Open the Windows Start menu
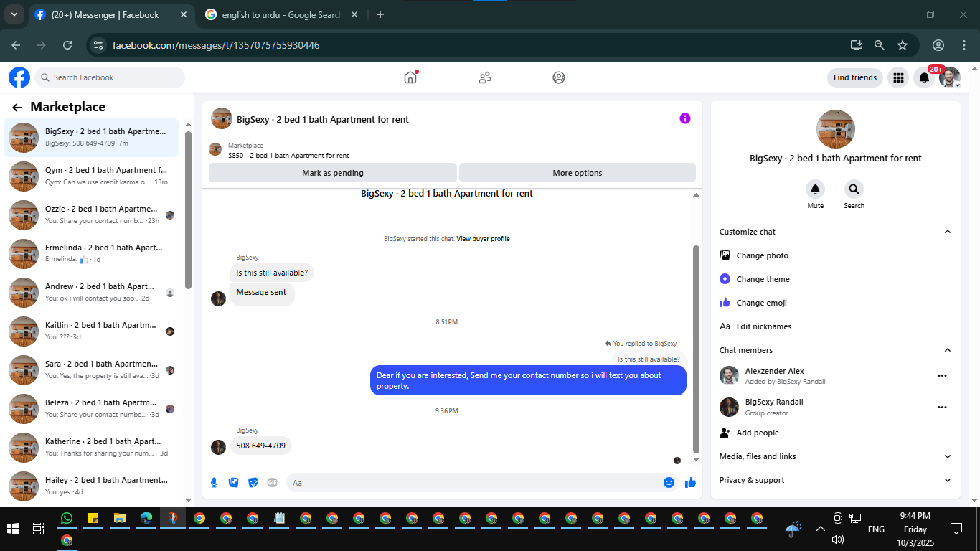980x551 pixels. click(12, 529)
